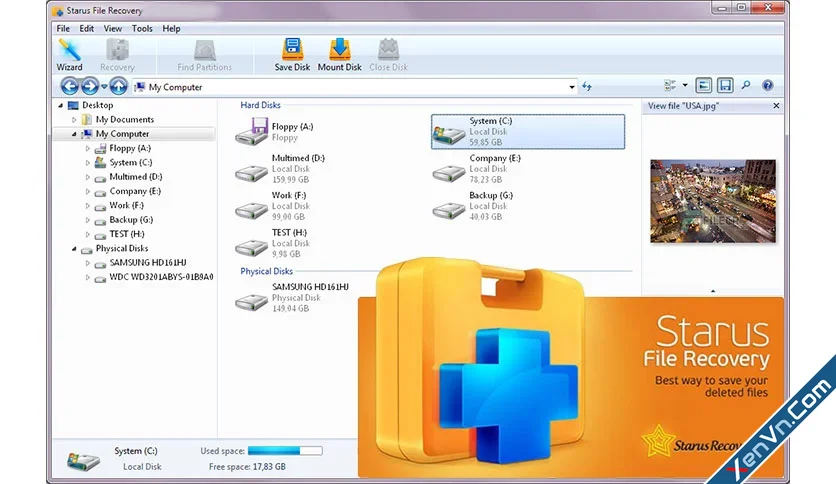The width and height of the screenshot is (836, 484).
Task: Expand Floppy (A:) in the tree
Action: pyautogui.click(x=88, y=149)
